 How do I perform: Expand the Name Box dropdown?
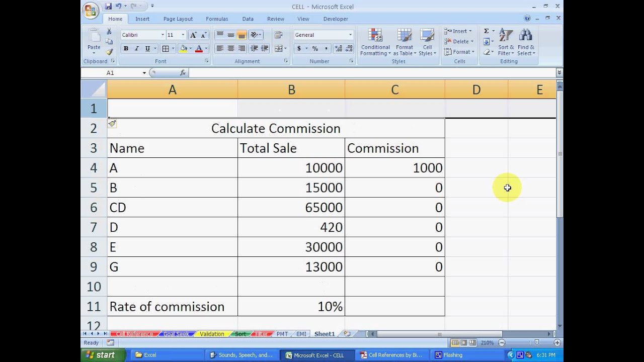pos(144,73)
